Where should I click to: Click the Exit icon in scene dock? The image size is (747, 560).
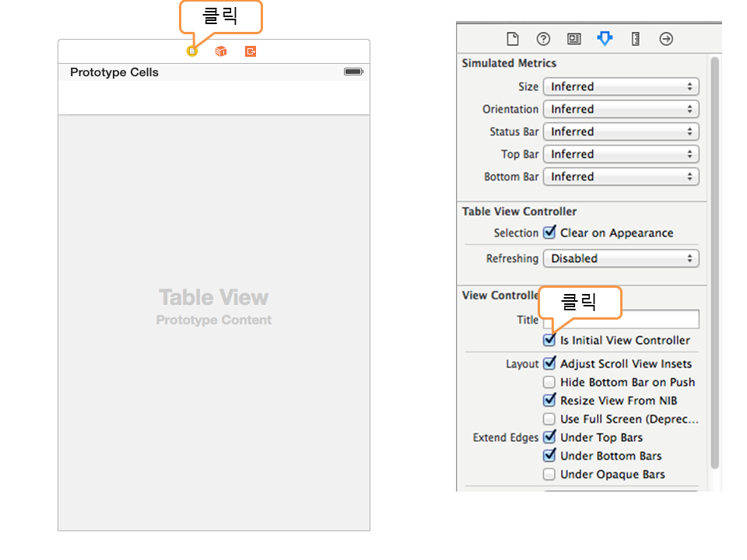tap(250, 51)
